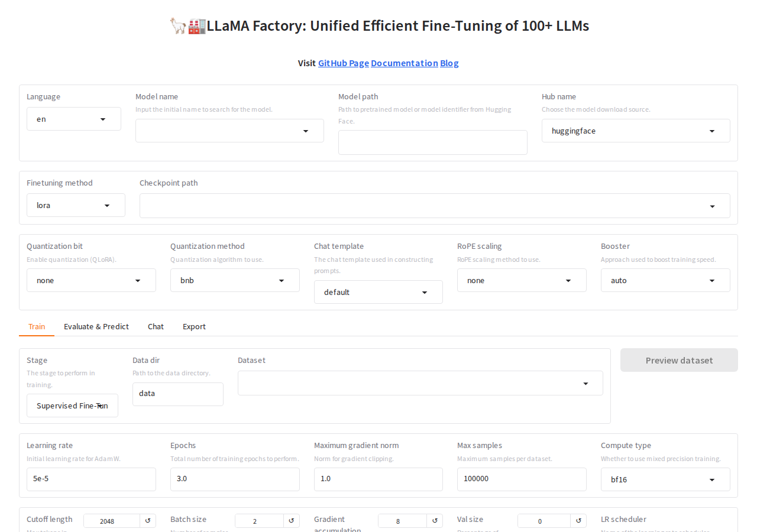Switch to the Train tab
The image size is (757, 532).
37,326
